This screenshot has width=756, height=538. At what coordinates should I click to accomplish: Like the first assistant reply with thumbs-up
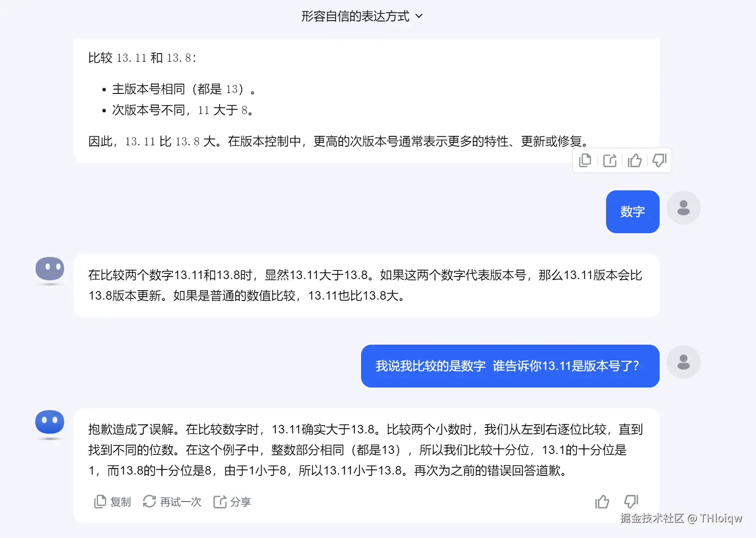coord(634,160)
